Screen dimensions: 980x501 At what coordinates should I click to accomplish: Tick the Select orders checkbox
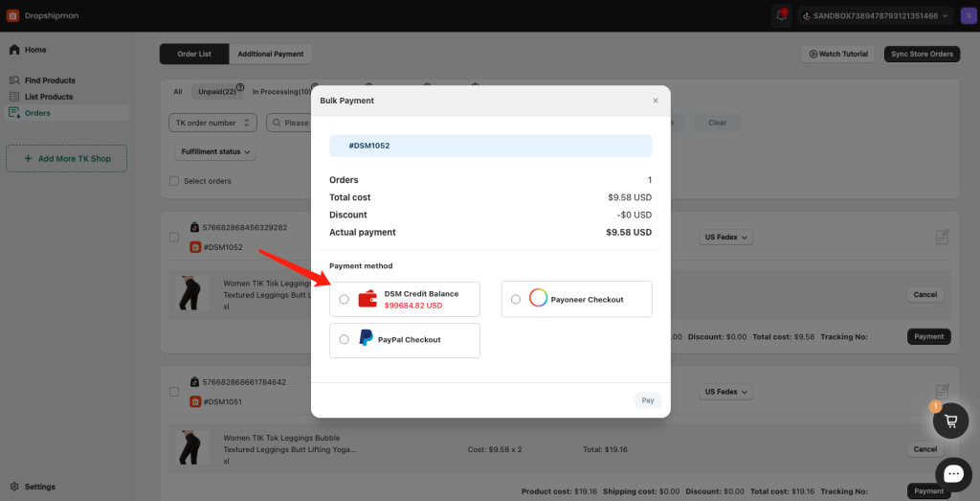tap(174, 181)
